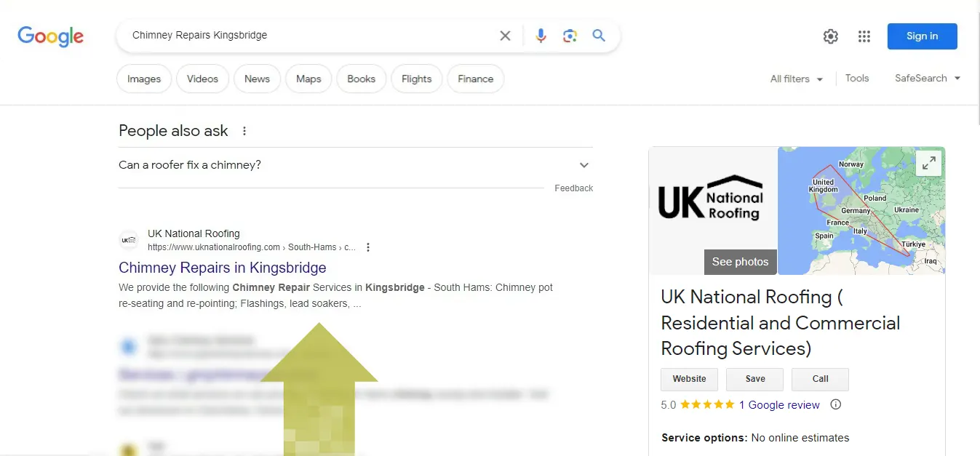This screenshot has height=456, width=980.
Task: Clear the search box text
Action: tap(505, 36)
